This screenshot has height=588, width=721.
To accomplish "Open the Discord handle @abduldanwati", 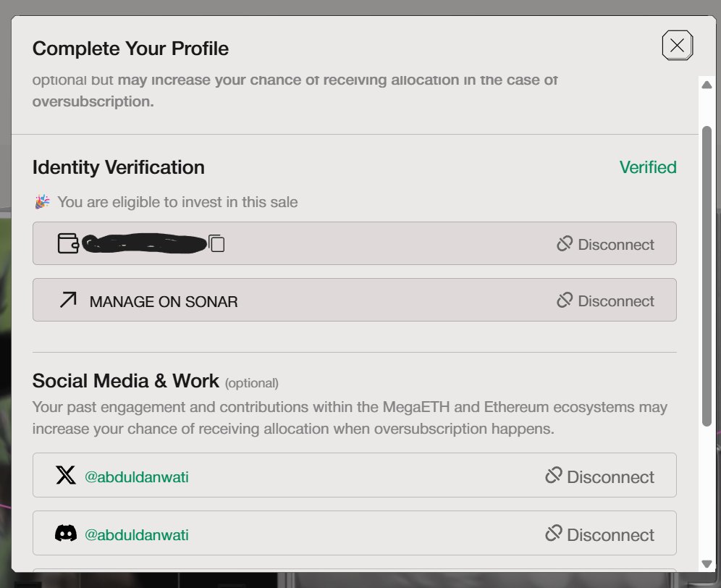I will 137,535.
